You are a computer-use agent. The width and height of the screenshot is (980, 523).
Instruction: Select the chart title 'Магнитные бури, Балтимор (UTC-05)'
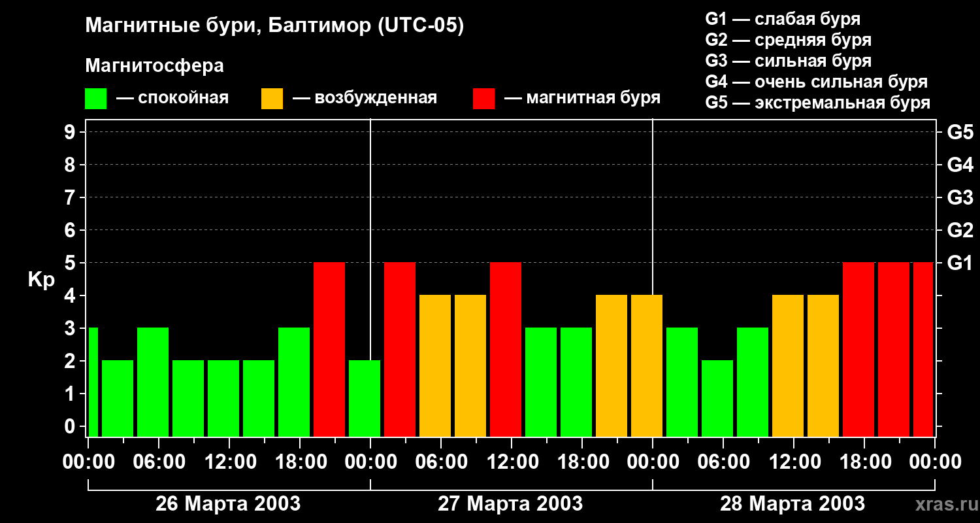274,27
